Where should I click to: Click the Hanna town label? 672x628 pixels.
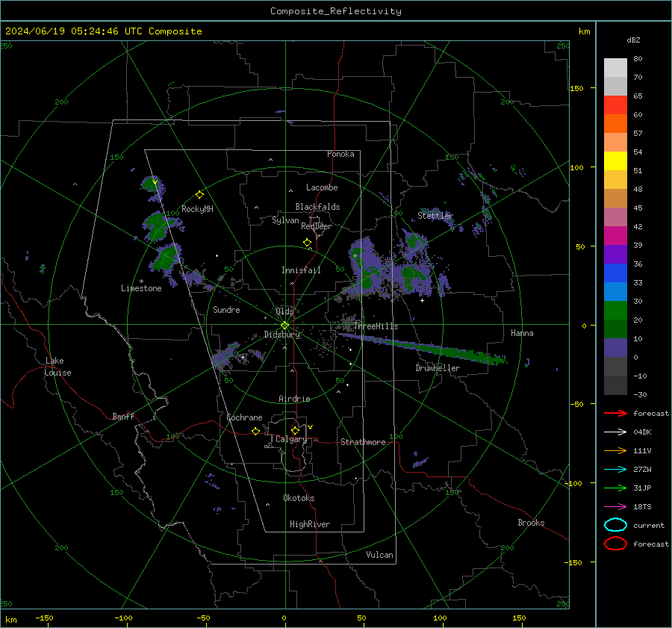coord(522,333)
